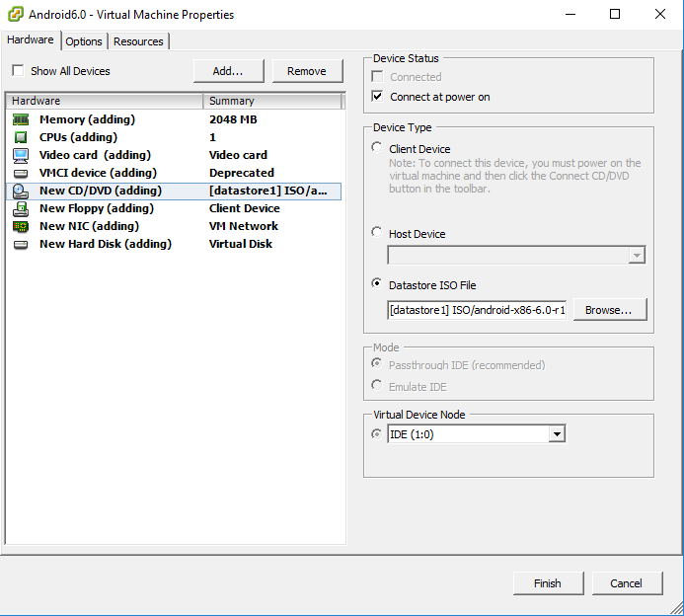Click the datastore ISO path field
This screenshot has width=684, height=616.
477,310
